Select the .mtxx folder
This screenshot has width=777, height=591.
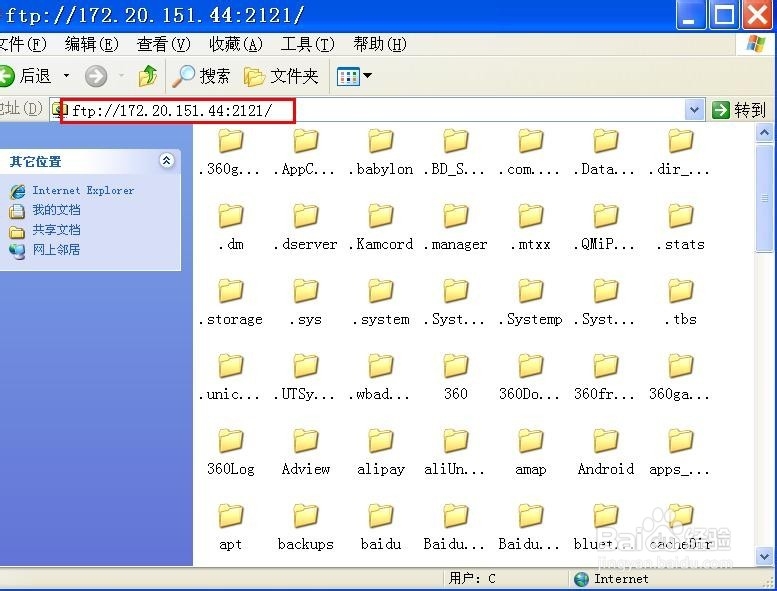point(530,226)
